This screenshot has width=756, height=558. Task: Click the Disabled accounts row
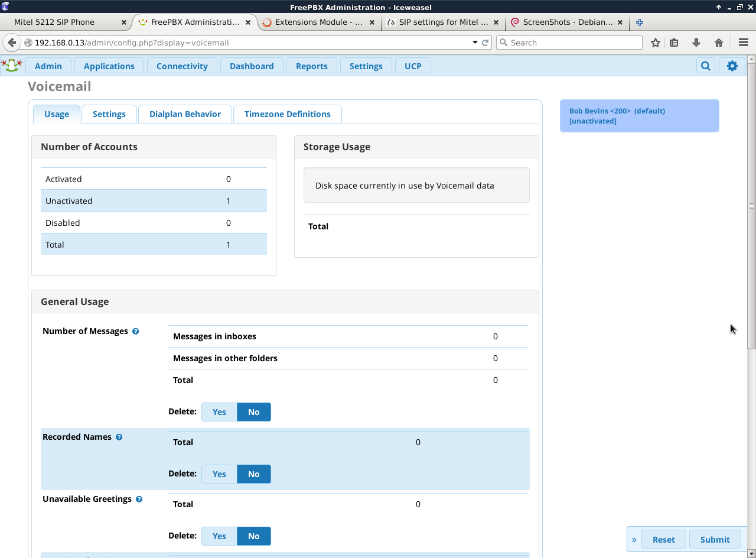(x=154, y=223)
